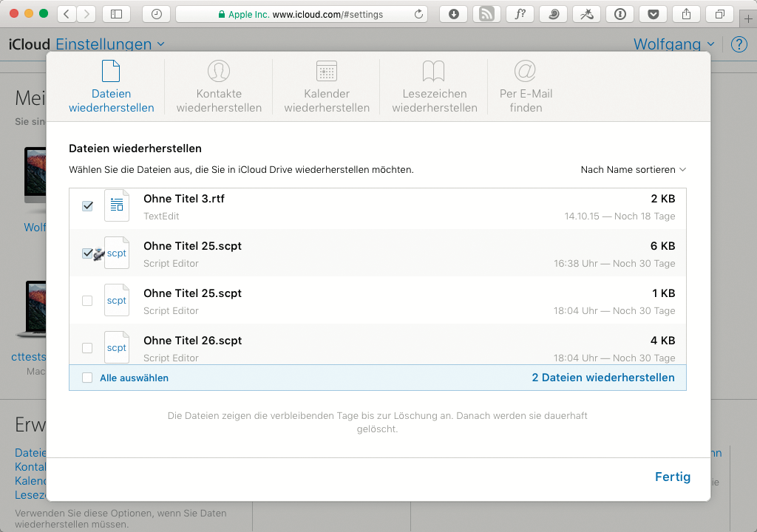Open the Share toolbar button
The height and width of the screenshot is (532, 757).
[x=687, y=14]
